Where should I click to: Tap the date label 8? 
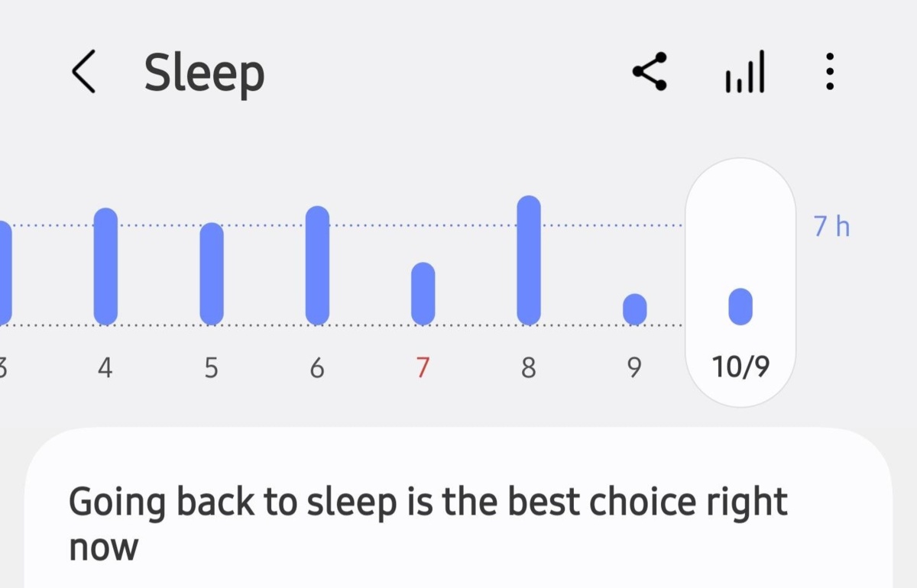click(529, 368)
